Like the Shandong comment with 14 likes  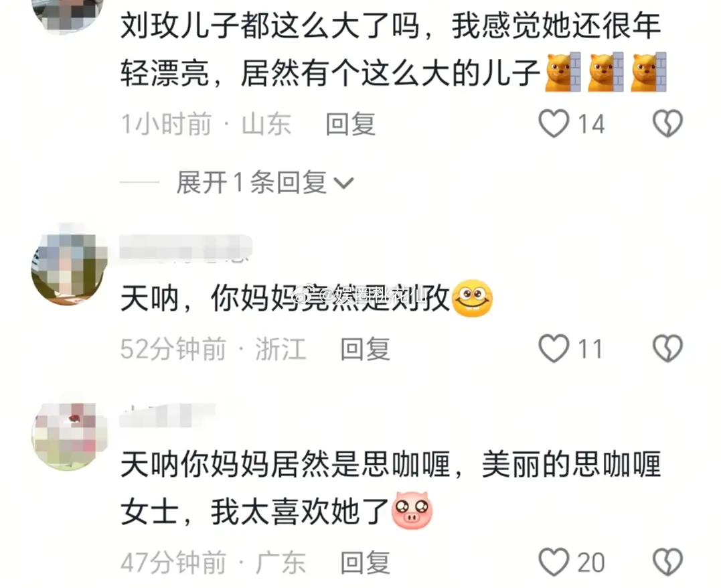pyautogui.click(x=554, y=124)
